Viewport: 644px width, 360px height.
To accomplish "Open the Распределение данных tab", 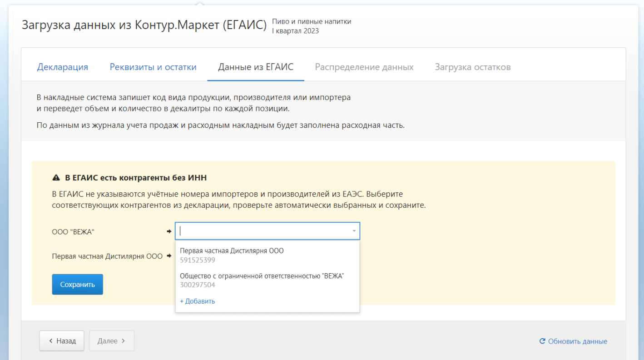I will click(x=364, y=67).
